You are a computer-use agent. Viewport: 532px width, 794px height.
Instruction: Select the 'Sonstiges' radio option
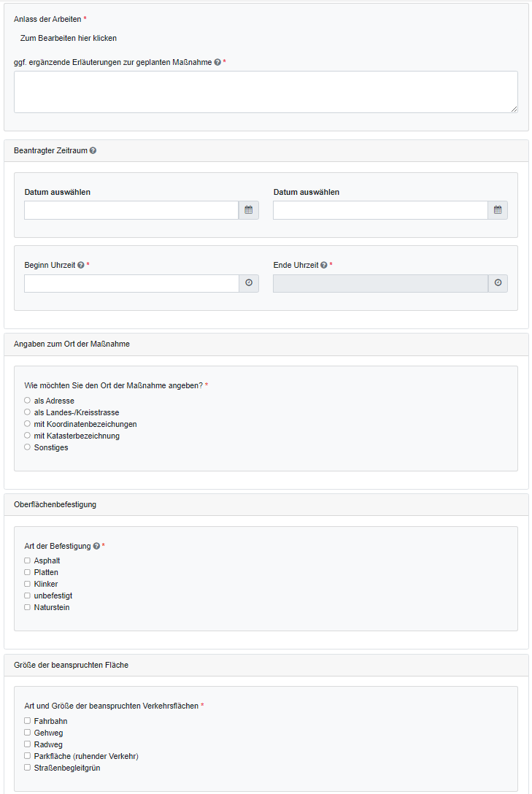28,447
